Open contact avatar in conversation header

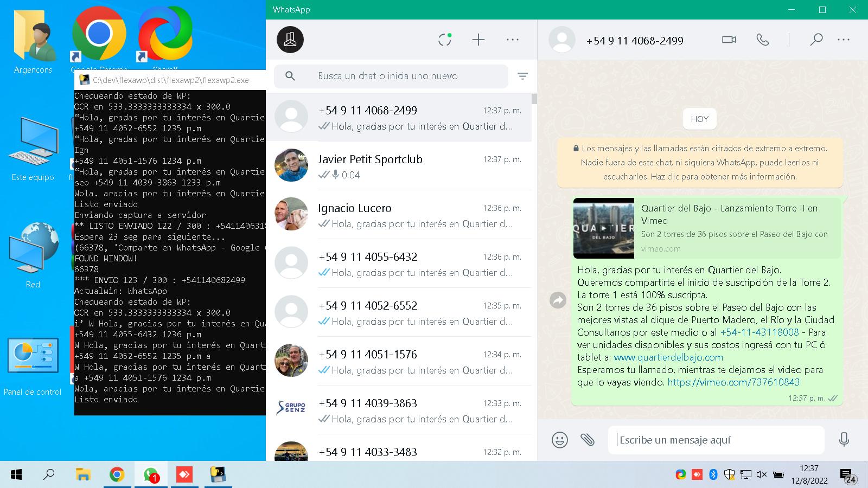pyautogui.click(x=562, y=40)
